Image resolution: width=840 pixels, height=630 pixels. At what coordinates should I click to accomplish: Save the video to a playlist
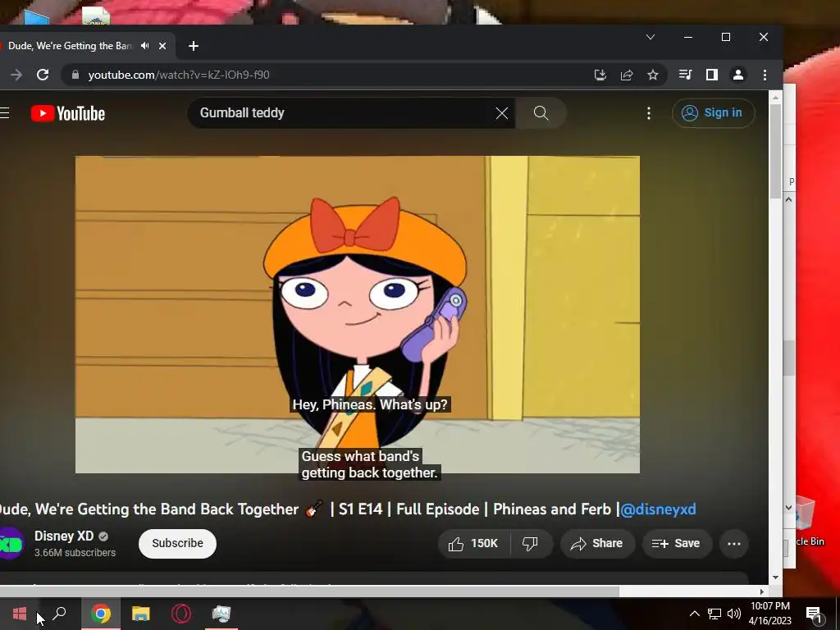click(677, 544)
